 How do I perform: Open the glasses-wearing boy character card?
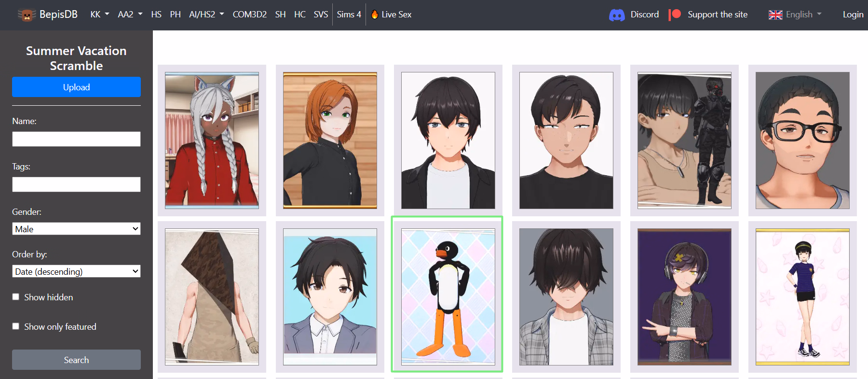tap(802, 140)
